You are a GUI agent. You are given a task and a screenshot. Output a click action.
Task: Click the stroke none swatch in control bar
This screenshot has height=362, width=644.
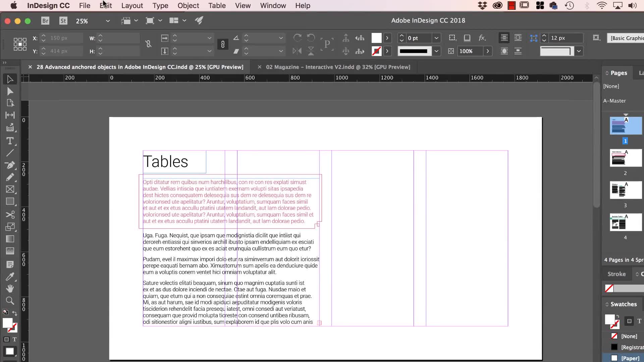[376, 51]
